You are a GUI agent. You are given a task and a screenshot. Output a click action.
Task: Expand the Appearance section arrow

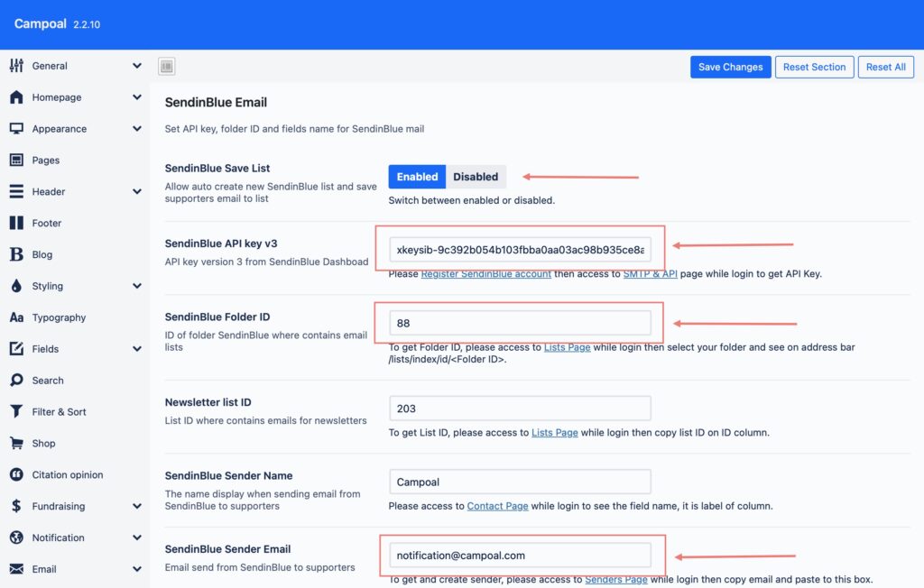click(137, 129)
